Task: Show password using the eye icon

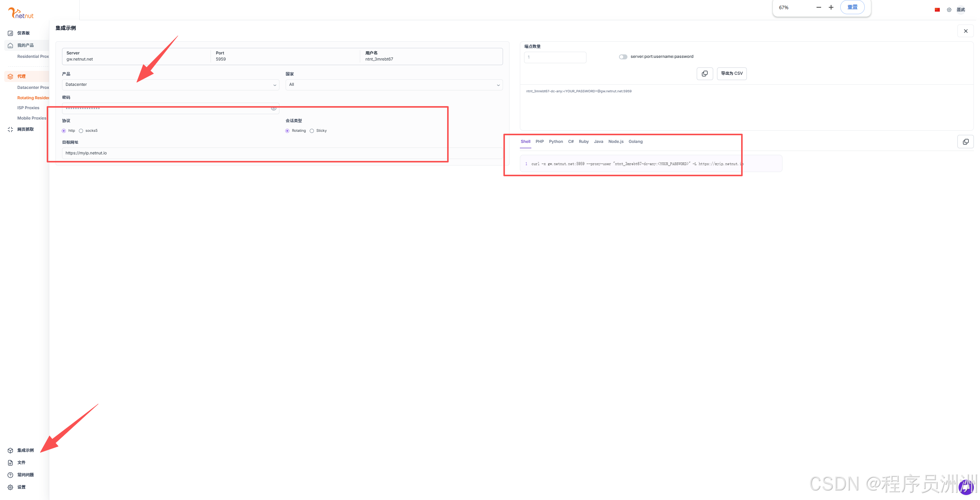Action: tap(273, 108)
